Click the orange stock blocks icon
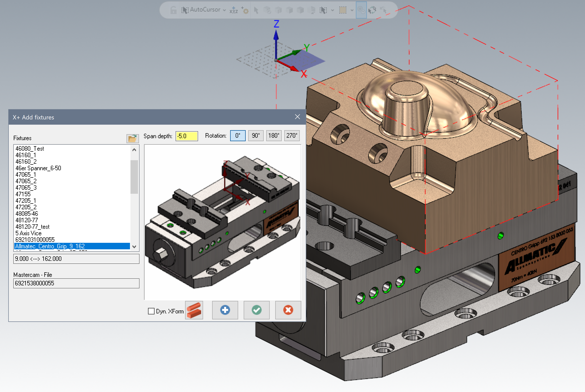 coord(194,310)
